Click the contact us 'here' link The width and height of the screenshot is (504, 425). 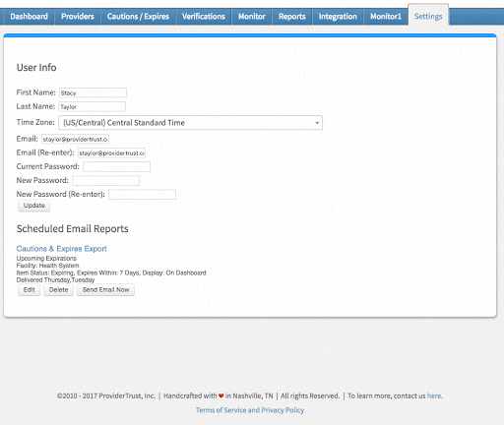coord(434,395)
